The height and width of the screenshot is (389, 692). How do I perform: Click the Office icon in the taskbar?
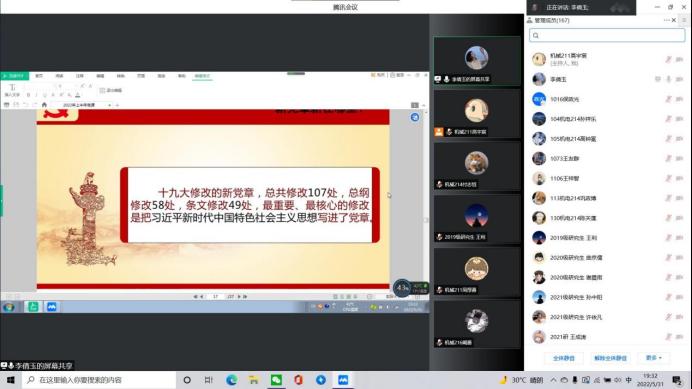[x=298, y=380]
